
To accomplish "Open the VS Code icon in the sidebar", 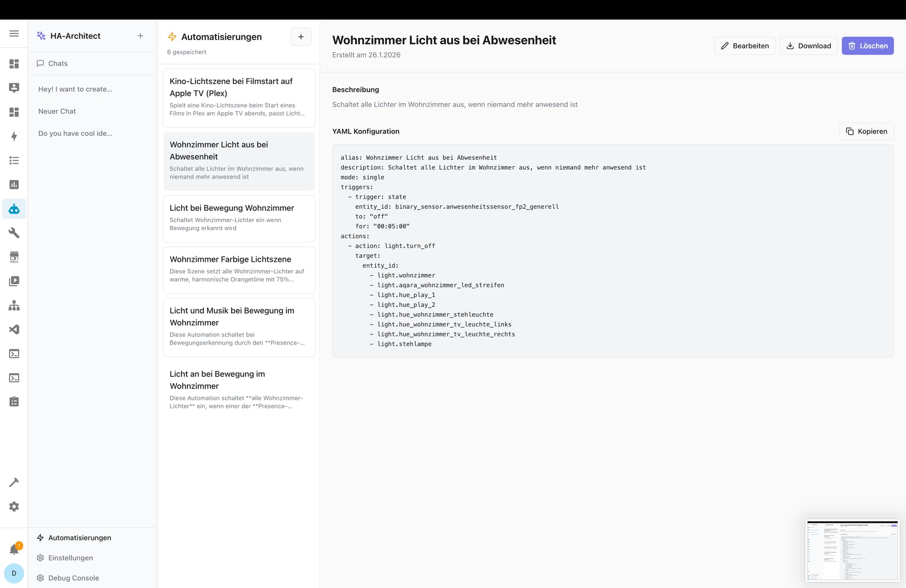I will click(x=14, y=330).
